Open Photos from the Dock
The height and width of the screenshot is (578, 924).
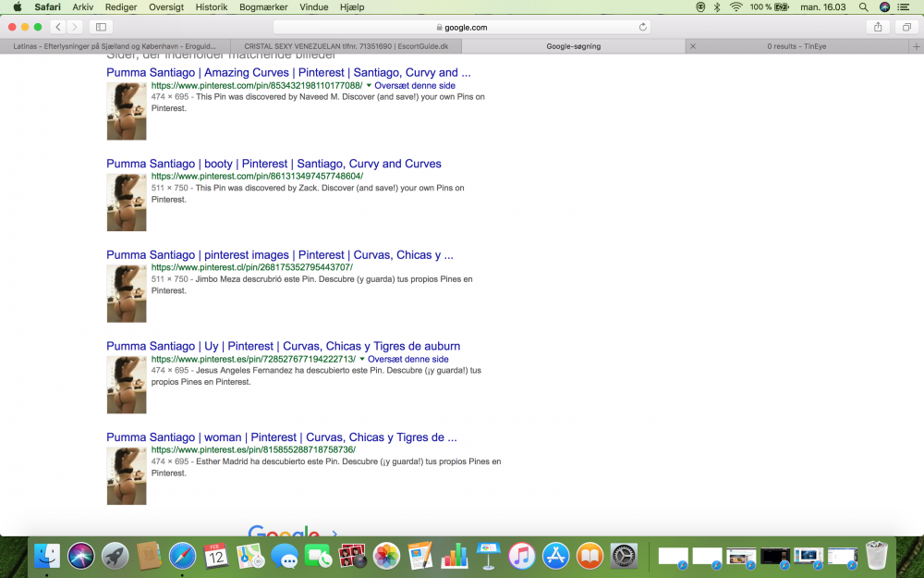[386, 556]
